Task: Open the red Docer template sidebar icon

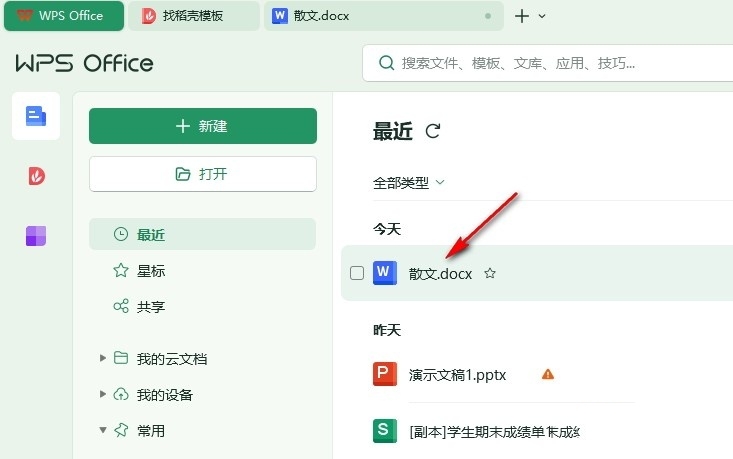Action: click(36, 176)
